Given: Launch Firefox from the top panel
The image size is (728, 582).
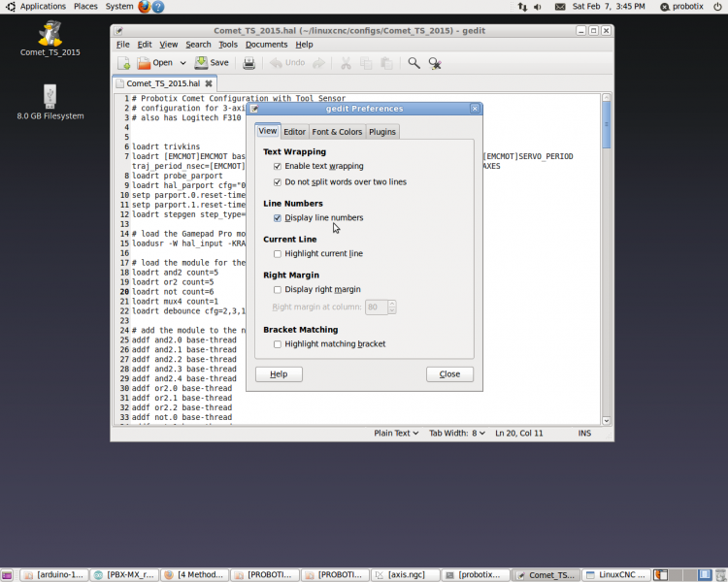Looking at the screenshot, I should pyautogui.click(x=145, y=7).
